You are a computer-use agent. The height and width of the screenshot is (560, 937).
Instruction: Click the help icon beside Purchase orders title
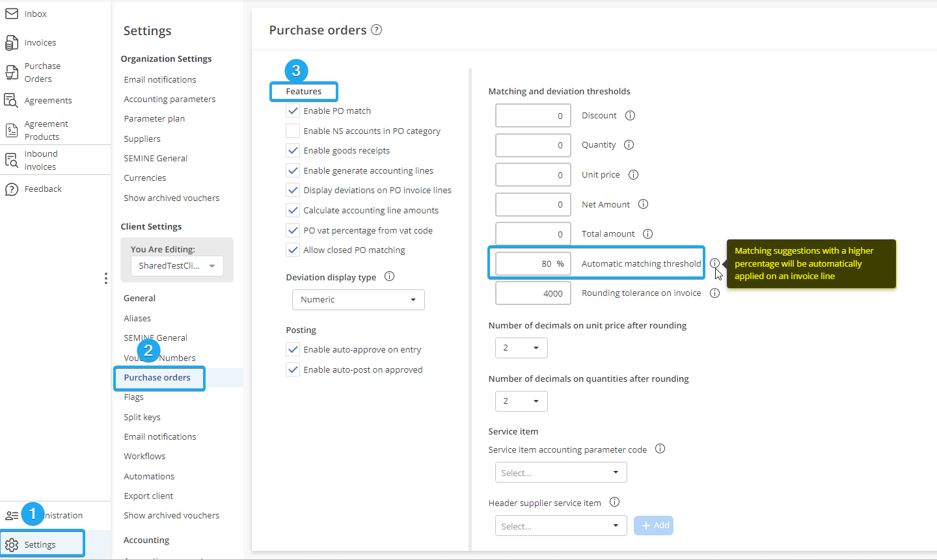tap(376, 30)
